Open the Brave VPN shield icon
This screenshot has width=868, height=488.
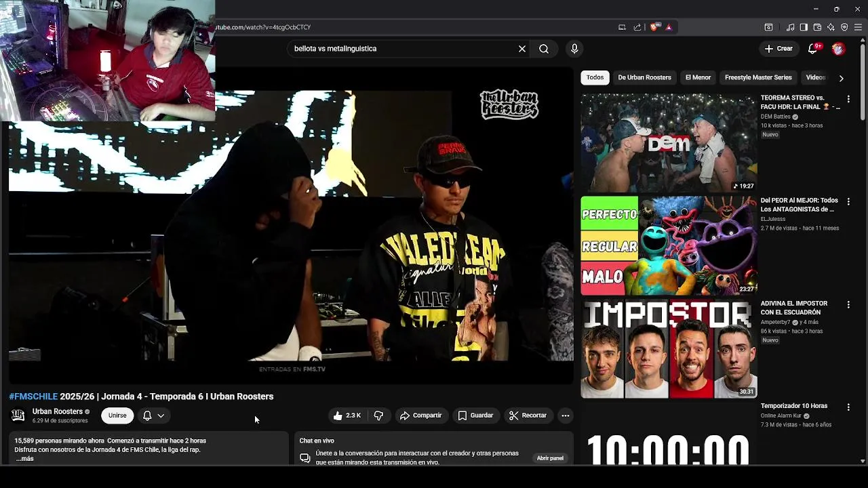coord(844,27)
